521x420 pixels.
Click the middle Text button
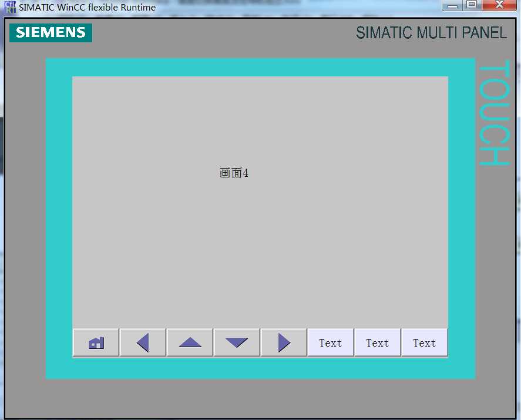378,342
